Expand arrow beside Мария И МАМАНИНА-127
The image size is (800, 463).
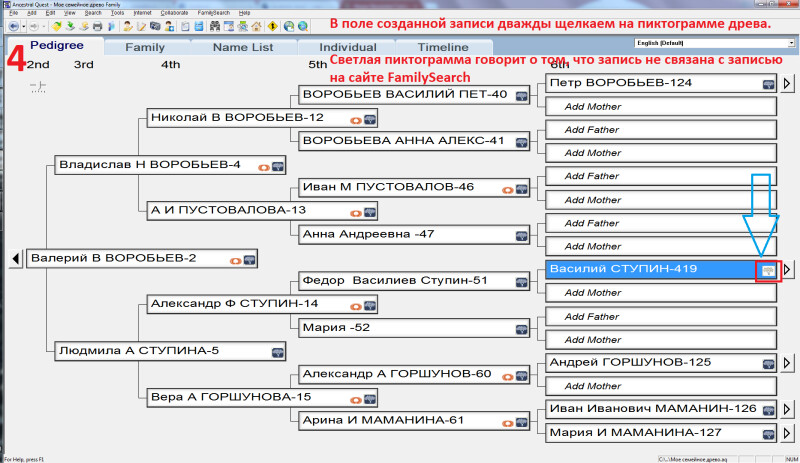point(787,433)
